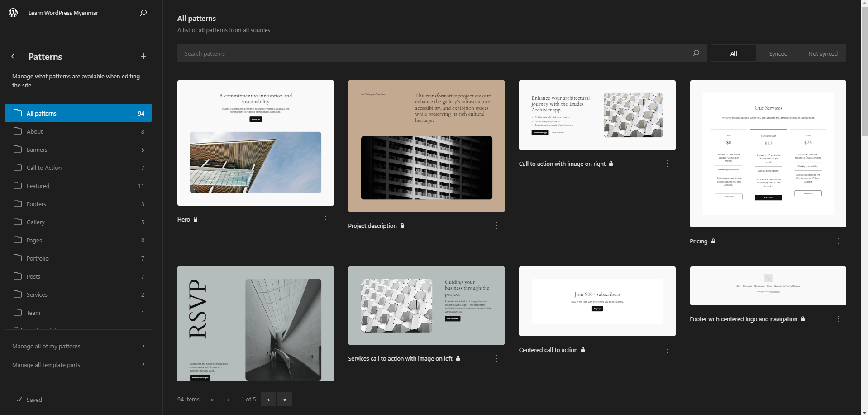The height and width of the screenshot is (415, 868).
Task: Jump to last page of patterns
Action: 285,400
